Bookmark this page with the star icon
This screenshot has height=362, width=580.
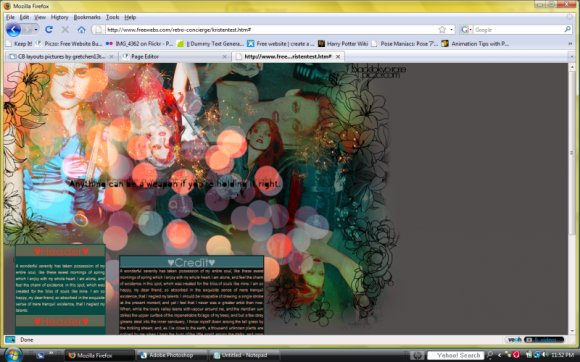[x=442, y=30]
